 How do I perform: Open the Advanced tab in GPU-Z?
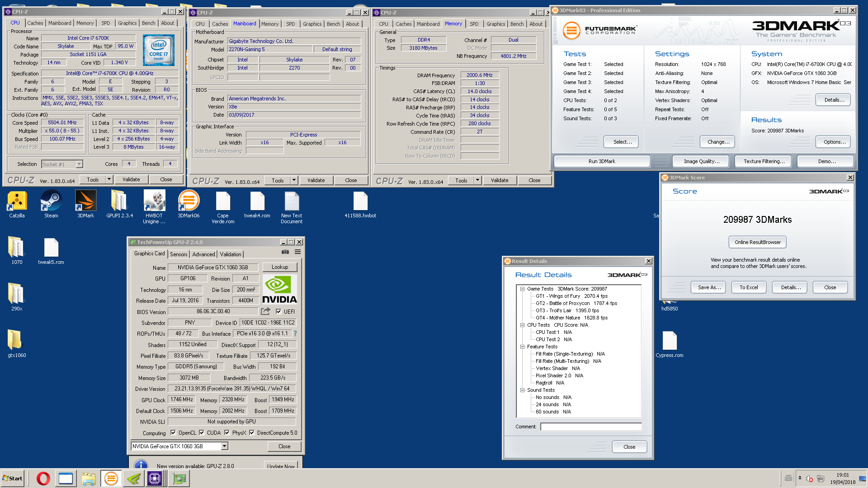click(x=203, y=254)
